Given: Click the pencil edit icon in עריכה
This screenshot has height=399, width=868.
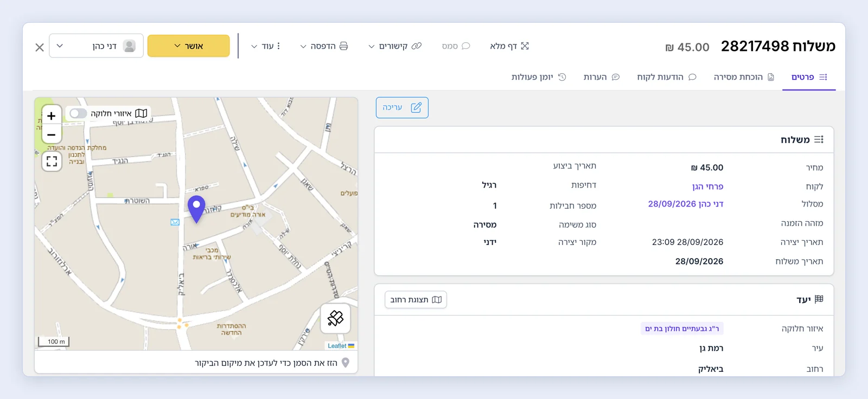Looking at the screenshot, I should tap(416, 107).
